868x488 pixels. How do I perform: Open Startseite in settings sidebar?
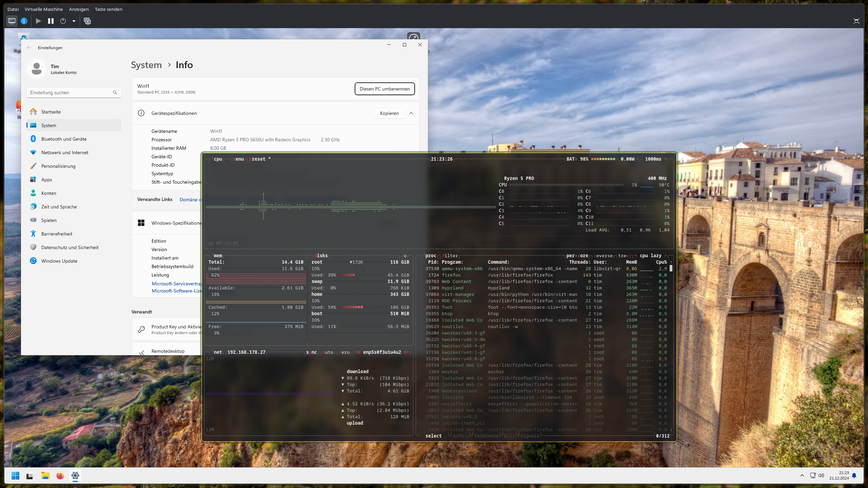point(74,112)
